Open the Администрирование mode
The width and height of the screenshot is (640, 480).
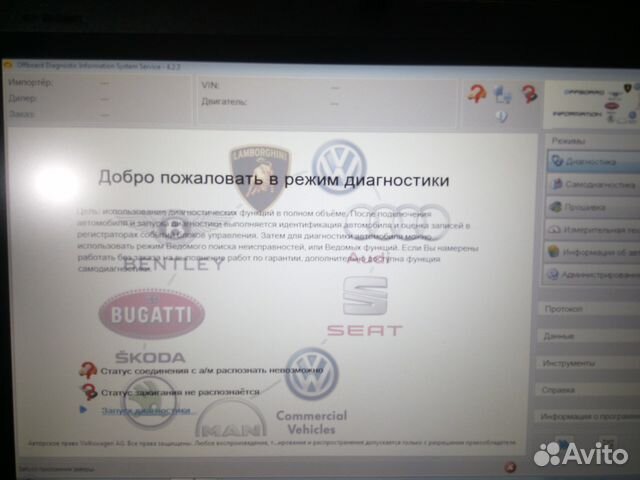592,275
